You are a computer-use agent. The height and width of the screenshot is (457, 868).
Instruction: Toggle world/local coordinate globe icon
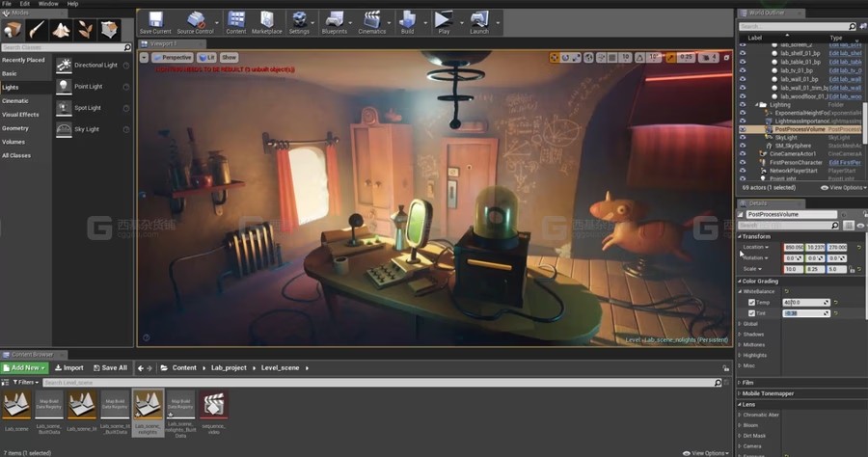[x=589, y=58]
